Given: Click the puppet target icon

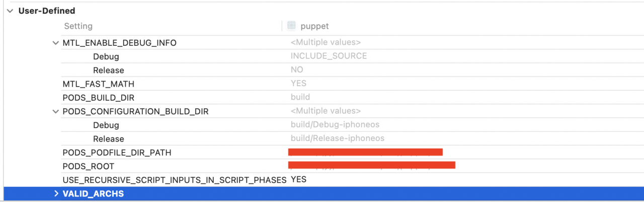Looking at the screenshot, I should (x=291, y=26).
